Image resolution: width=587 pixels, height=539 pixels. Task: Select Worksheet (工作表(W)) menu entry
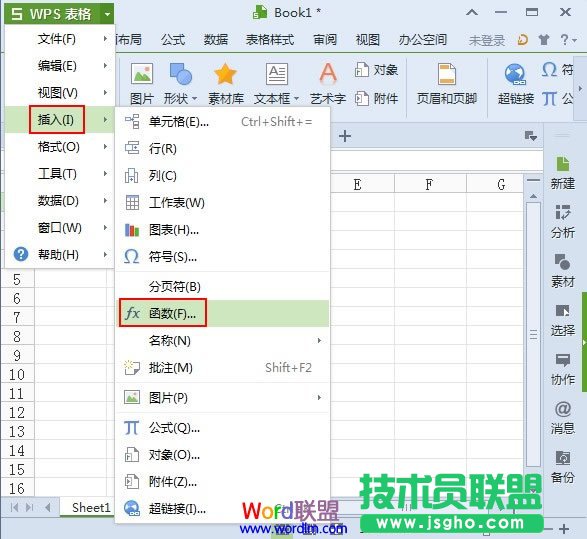pos(223,202)
